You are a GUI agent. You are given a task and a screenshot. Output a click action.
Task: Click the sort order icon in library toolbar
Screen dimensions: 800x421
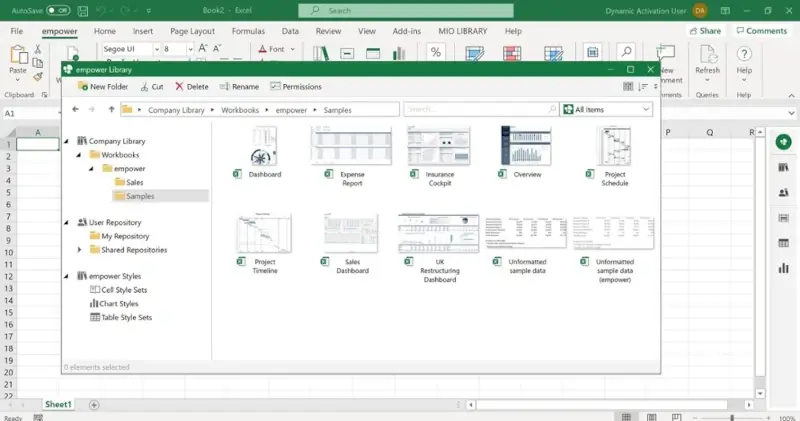pos(643,87)
